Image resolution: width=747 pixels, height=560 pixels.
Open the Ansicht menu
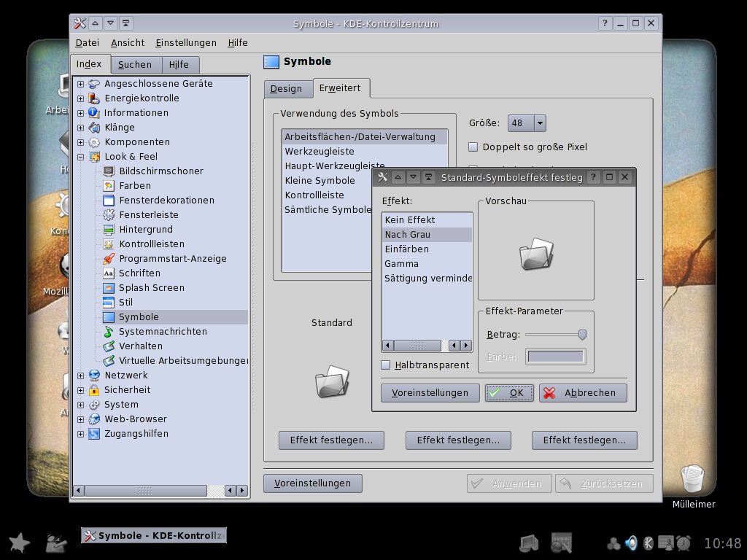point(128,43)
